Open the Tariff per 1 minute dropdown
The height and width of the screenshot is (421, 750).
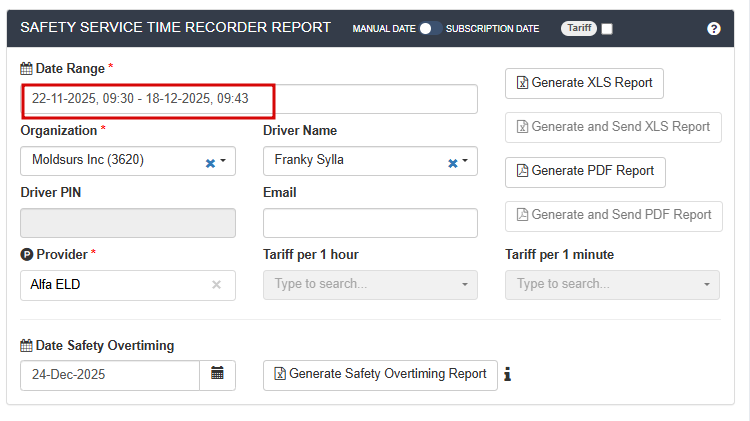612,285
